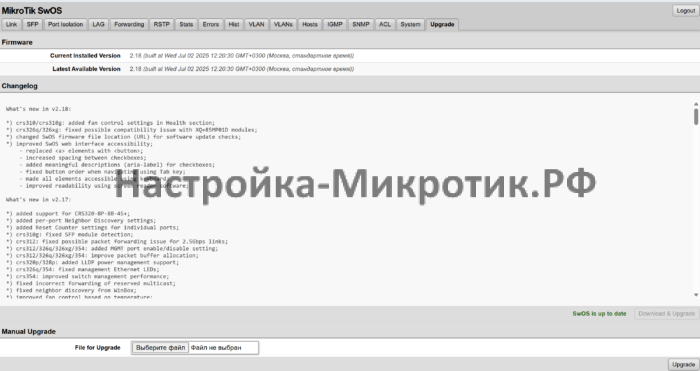
Task: Switch to the Hist tab
Action: point(234,25)
